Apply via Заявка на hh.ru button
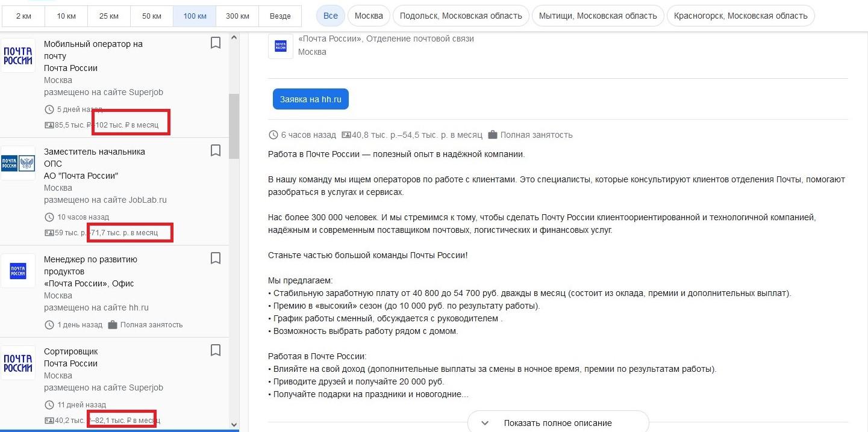 311,99
